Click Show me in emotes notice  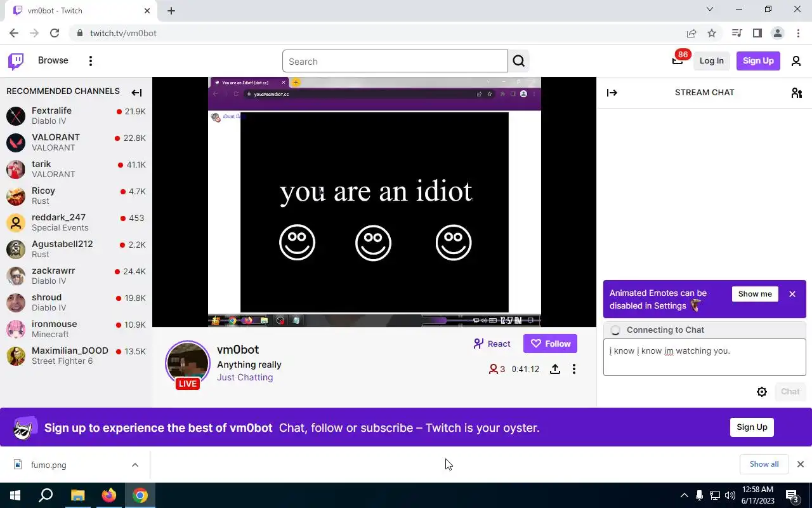point(755,294)
